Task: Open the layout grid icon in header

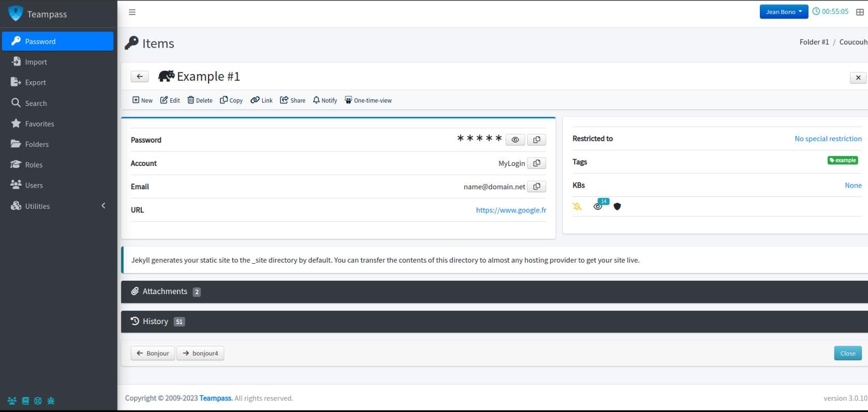Action: point(860,12)
